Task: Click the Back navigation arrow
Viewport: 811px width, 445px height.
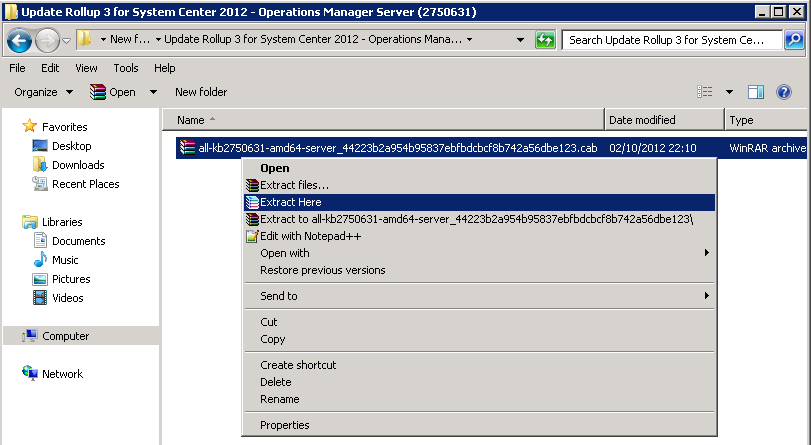Action: pyautogui.click(x=20, y=40)
